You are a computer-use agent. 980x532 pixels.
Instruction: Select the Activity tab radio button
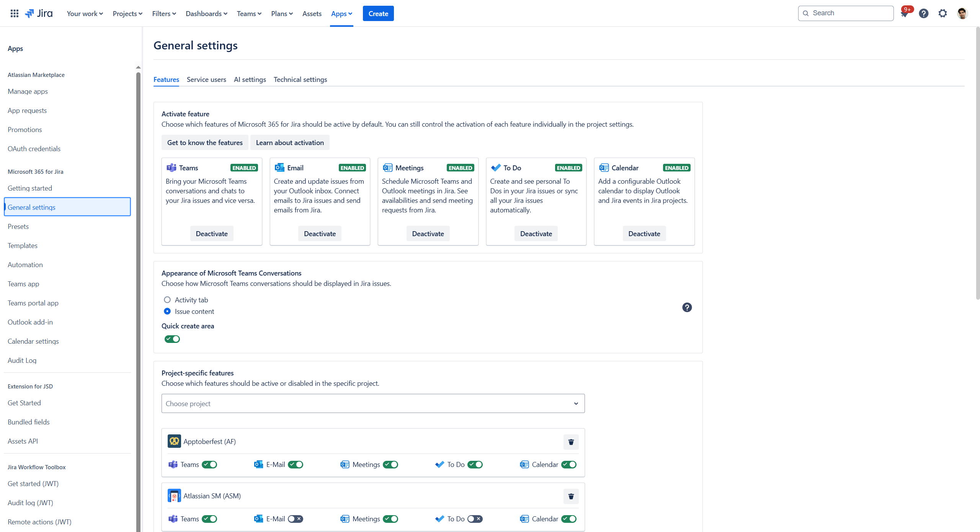(167, 300)
